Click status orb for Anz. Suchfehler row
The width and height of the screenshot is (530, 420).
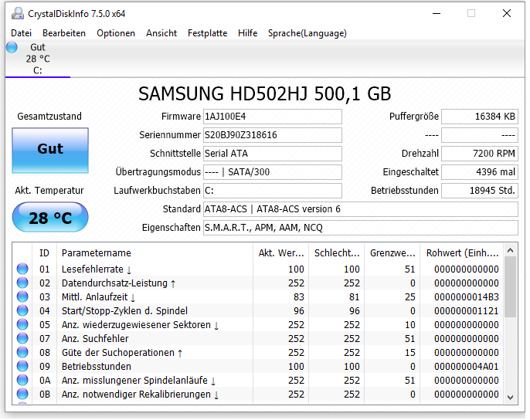point(22,339)
